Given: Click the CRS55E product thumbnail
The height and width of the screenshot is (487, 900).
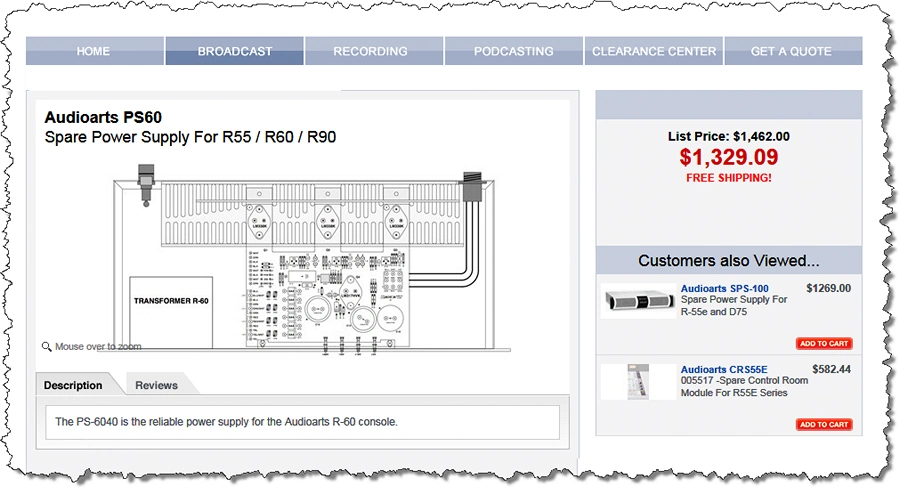Looking at the screenshot, I should [639, 381].
